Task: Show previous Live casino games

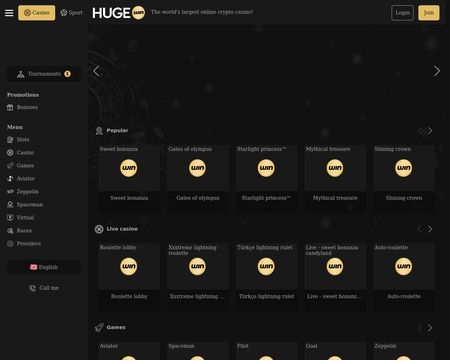Action: 420,229
